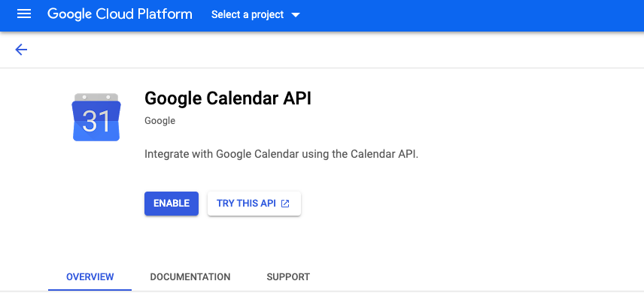The width and height of the screenshot is (644, 293).
Task: Click the word Google in the header logo
Action: point(70,15)
